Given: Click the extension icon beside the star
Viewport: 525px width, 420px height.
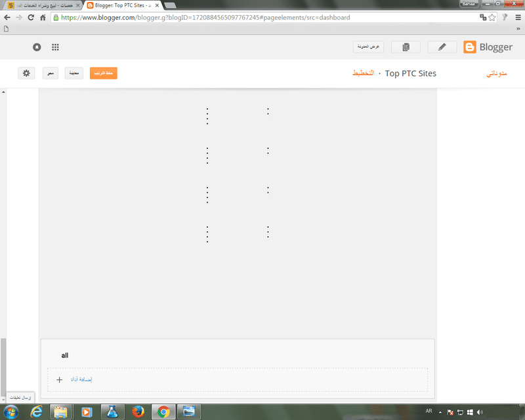Looking at the screenshot, I should [505, 18].
